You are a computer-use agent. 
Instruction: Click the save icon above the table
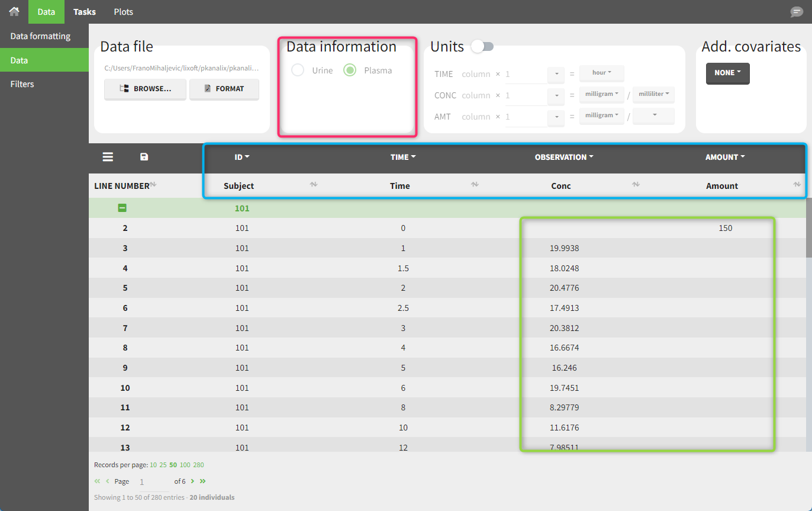tap(144, 157)
